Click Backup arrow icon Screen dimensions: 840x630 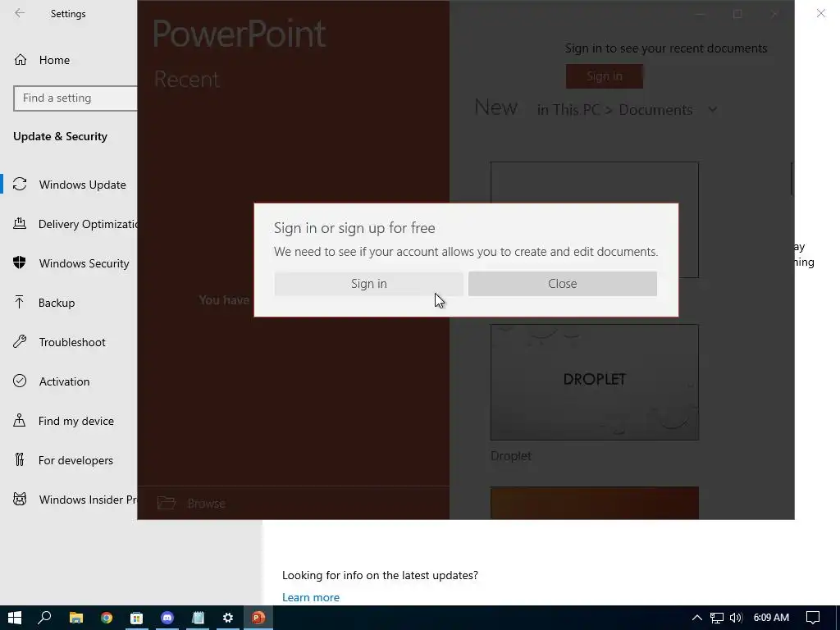[20, 302]
